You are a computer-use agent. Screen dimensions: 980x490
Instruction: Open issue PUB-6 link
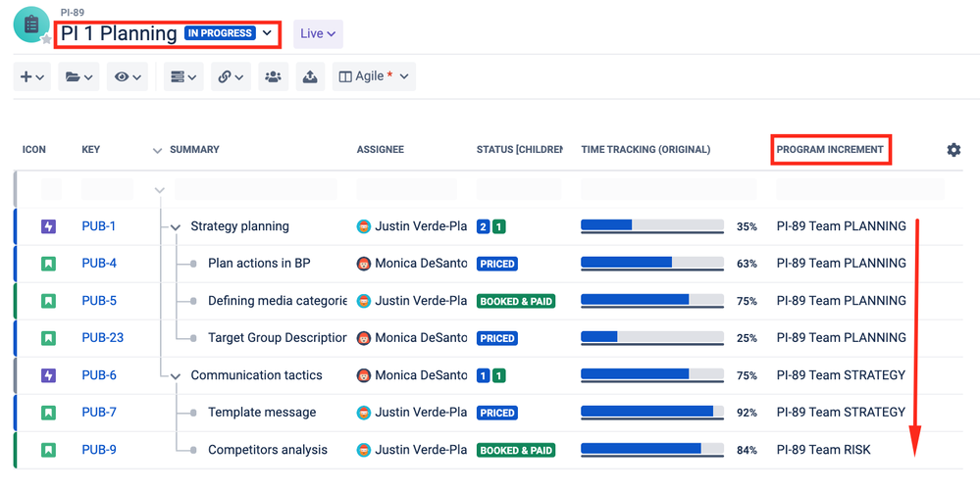tap(99, 375)
